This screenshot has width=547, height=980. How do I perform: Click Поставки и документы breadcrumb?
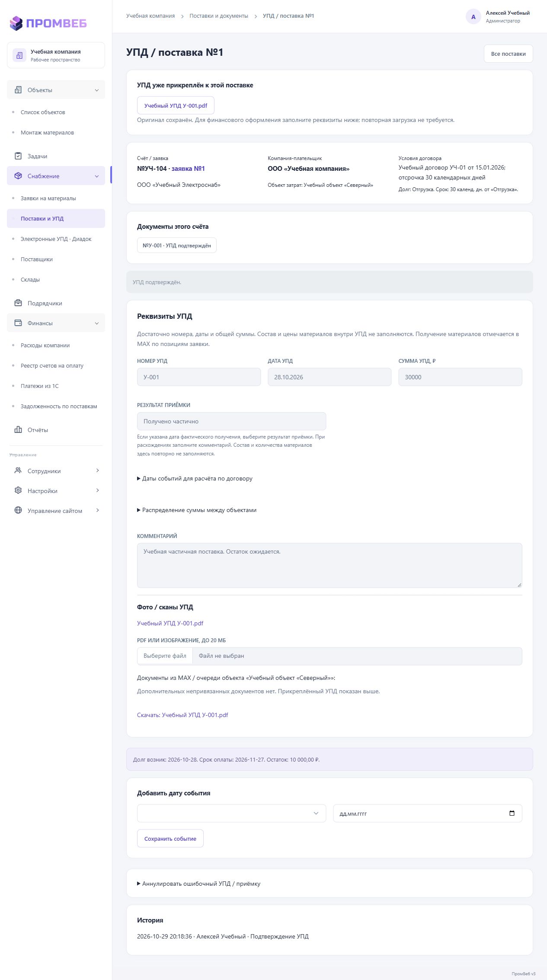(x=219, y=16)
